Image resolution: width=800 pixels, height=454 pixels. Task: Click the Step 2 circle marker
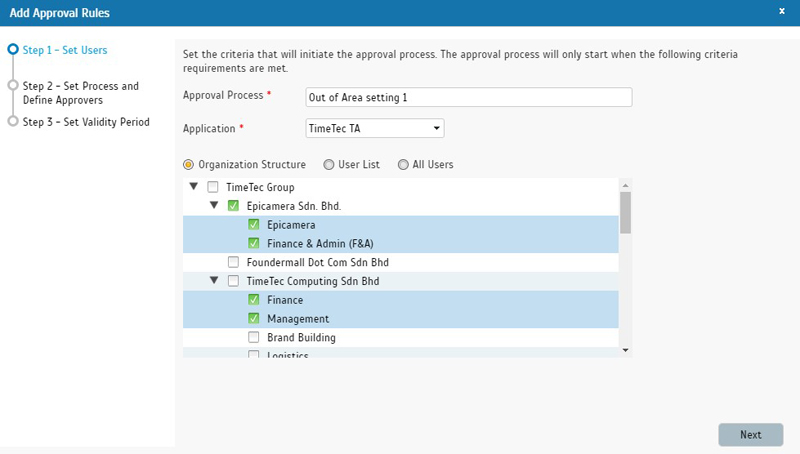[13, 85]
